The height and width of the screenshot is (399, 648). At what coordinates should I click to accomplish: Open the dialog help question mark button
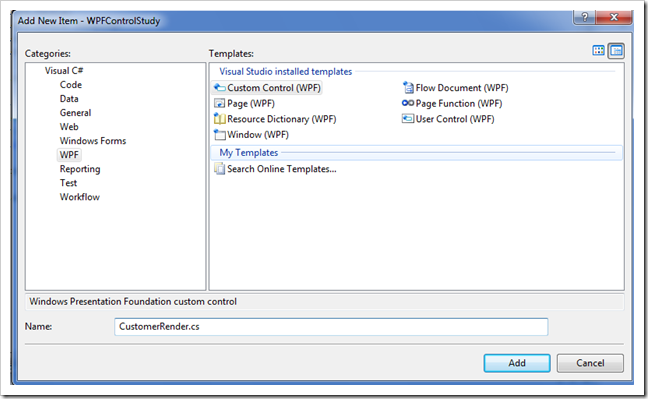pyautogui.click(x=584, y=17)
